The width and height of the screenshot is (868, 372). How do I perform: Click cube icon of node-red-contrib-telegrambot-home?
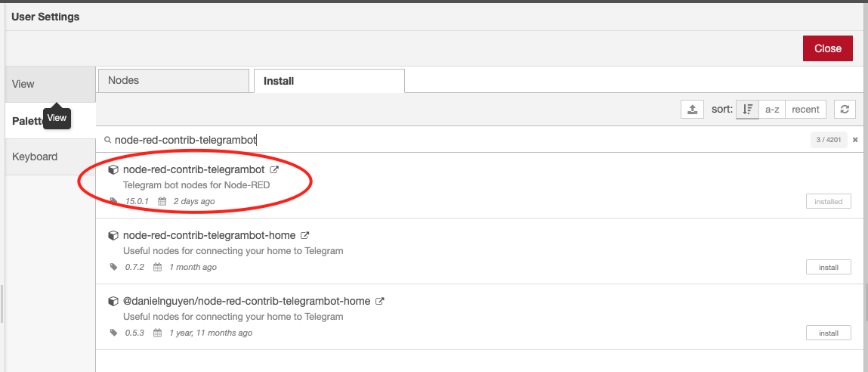click(113, 235)
